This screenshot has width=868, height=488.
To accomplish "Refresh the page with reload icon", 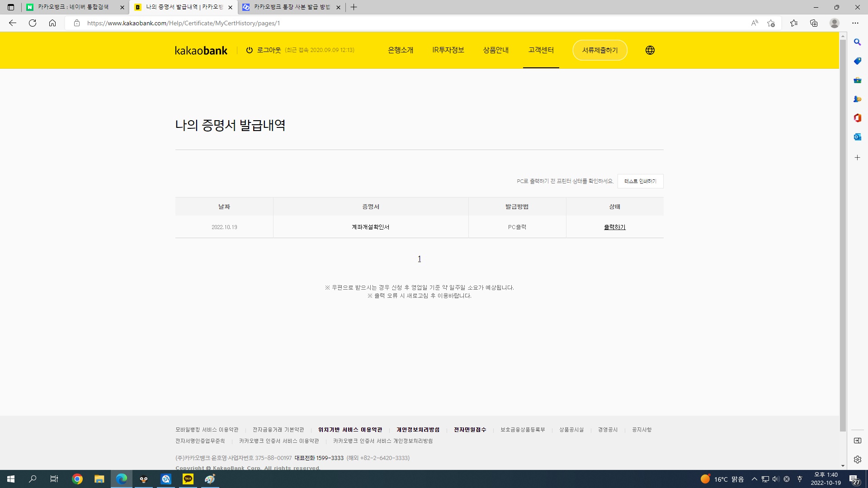I will tap(33, 23).
